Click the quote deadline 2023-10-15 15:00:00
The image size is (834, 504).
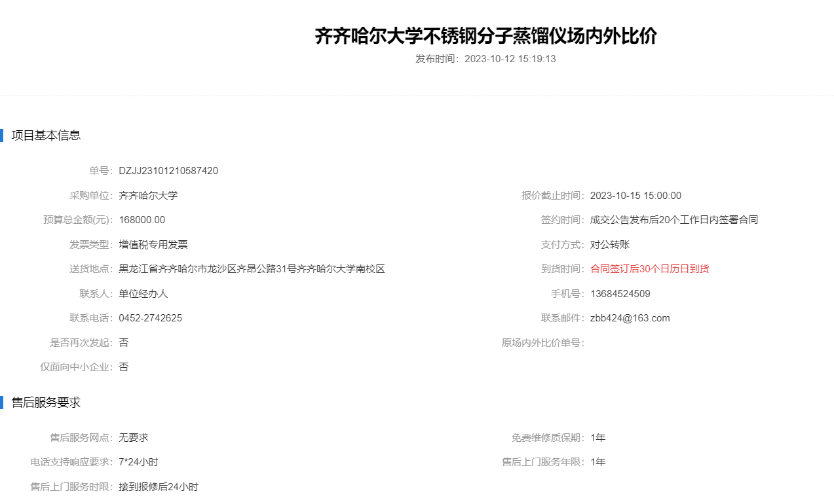point(635,196)
